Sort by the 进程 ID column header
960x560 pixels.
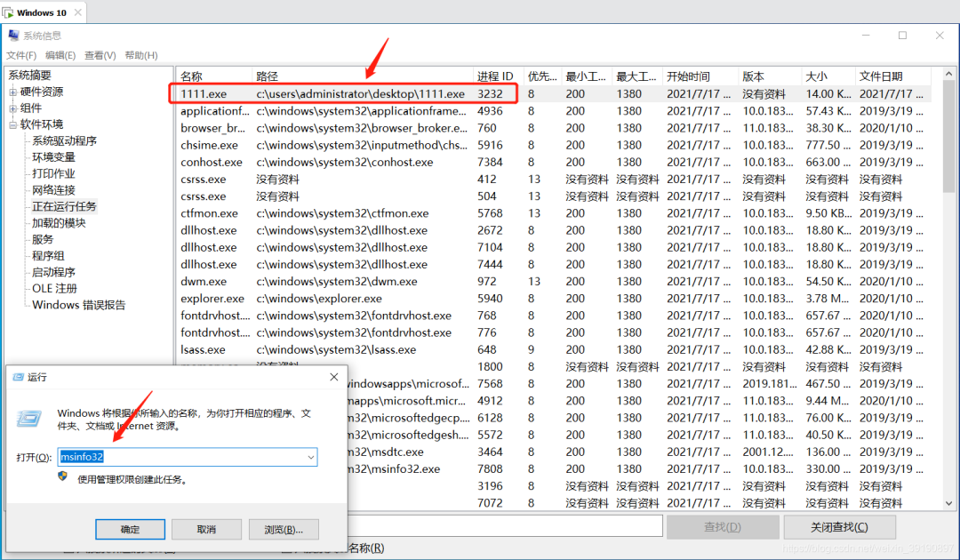point(498,76)
